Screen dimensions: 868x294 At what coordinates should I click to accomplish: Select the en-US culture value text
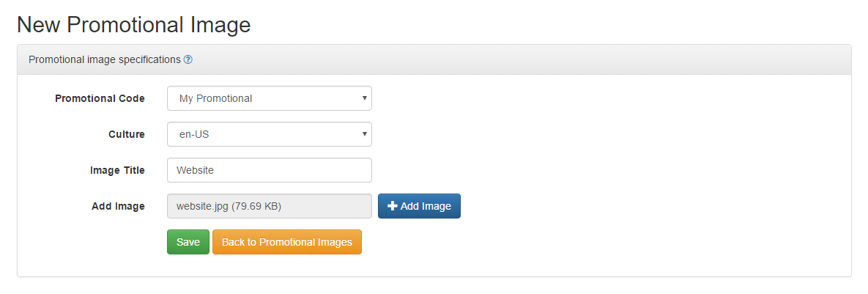194,134
